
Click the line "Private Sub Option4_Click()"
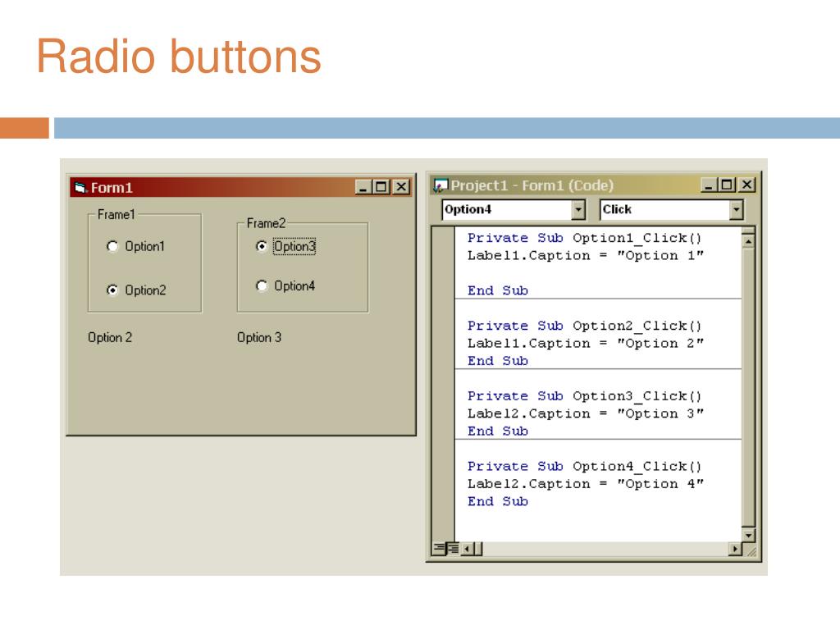pyautogui.click(x=584, y=466)
